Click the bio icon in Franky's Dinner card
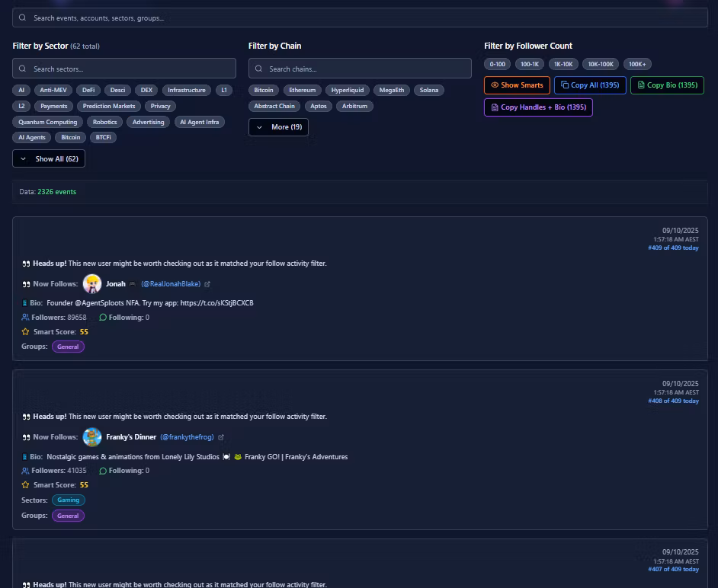718x588 pixels. 25,456
